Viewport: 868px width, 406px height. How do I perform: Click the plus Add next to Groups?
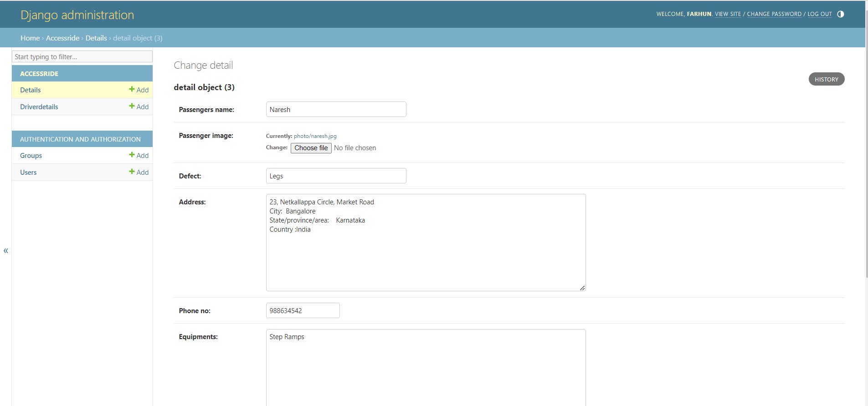click(139, 155)
